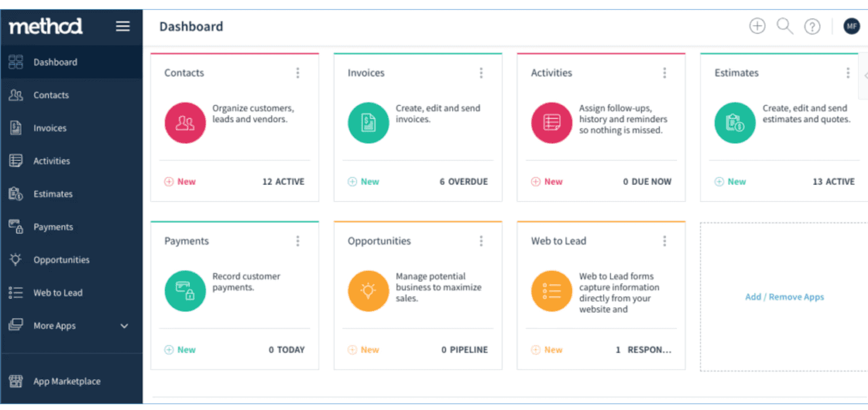Image resolution: width=868 pixels, height=410 pixels.
Task: Open the Estimates card options menu
Action: [x=848, y=73]
